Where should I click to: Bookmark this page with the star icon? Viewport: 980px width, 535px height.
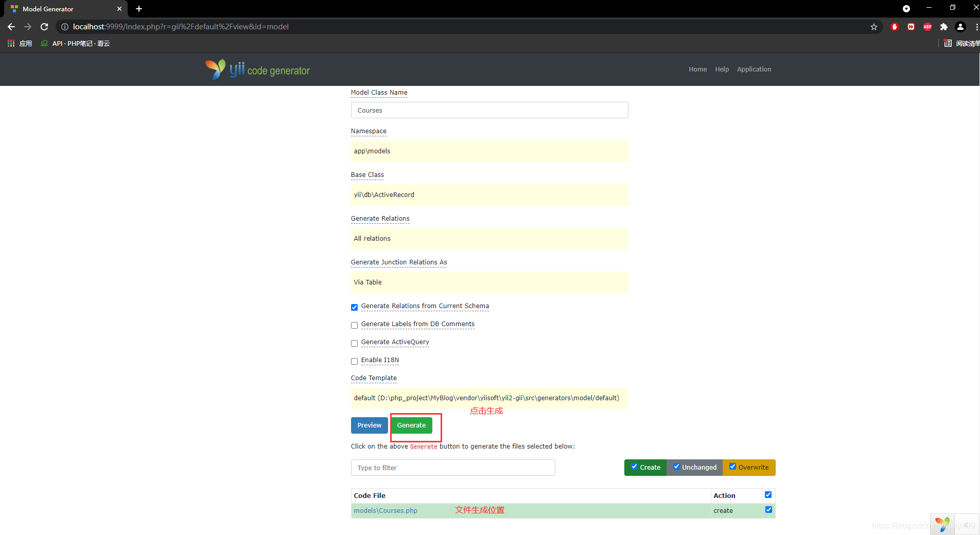coord(874,27)
